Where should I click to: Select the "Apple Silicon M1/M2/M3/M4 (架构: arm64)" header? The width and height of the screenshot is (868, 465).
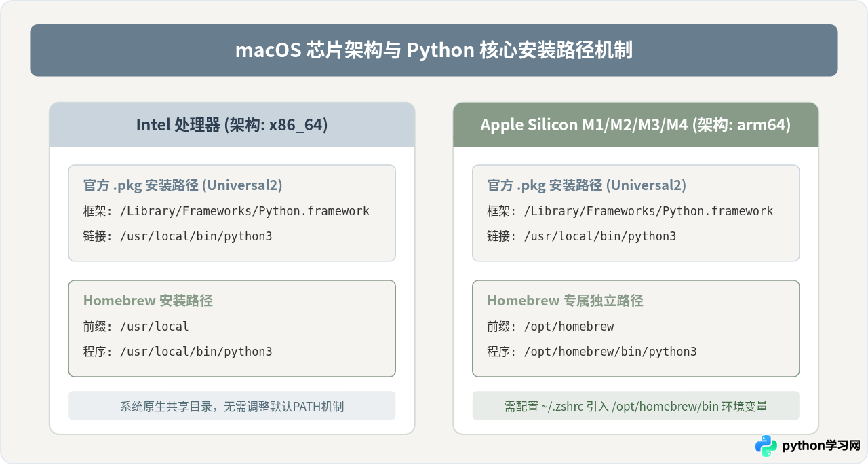coord(635,125)
